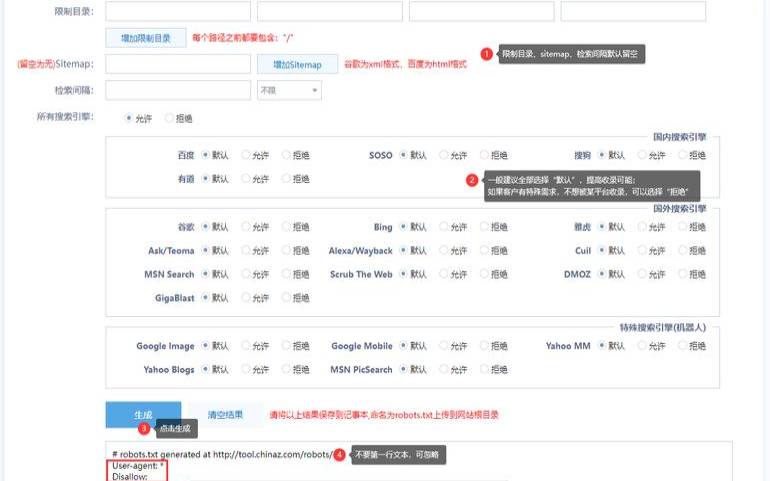Click the 检索间隔 text input
Image resolution: width=770 pixels, height=481 pixels.
177,90
